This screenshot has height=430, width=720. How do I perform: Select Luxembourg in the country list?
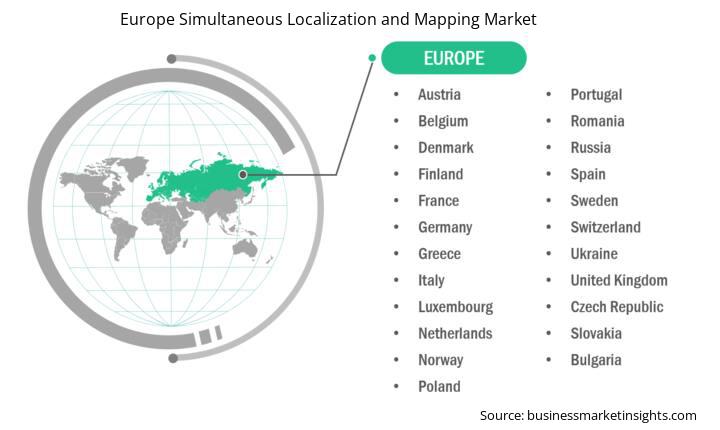(456, 307)
